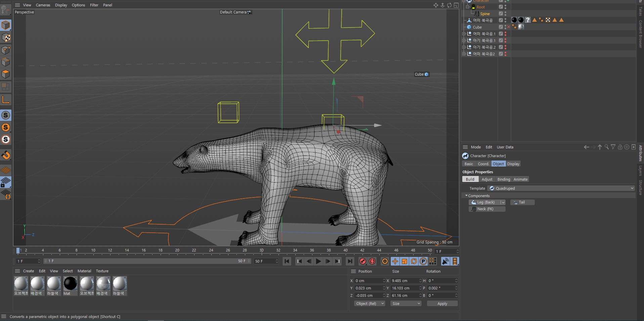This screenshot has width=644, height=321.
Task: Click the back arrow in Attributes
Action: [587, 147]
